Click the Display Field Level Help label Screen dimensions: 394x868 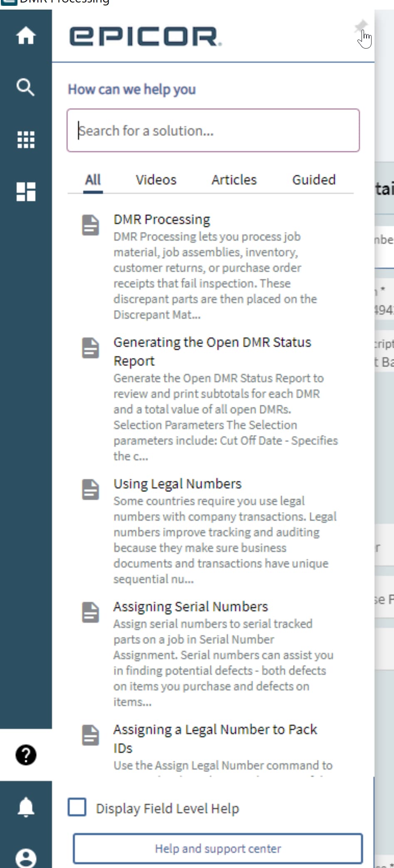(x=168, y=808)
